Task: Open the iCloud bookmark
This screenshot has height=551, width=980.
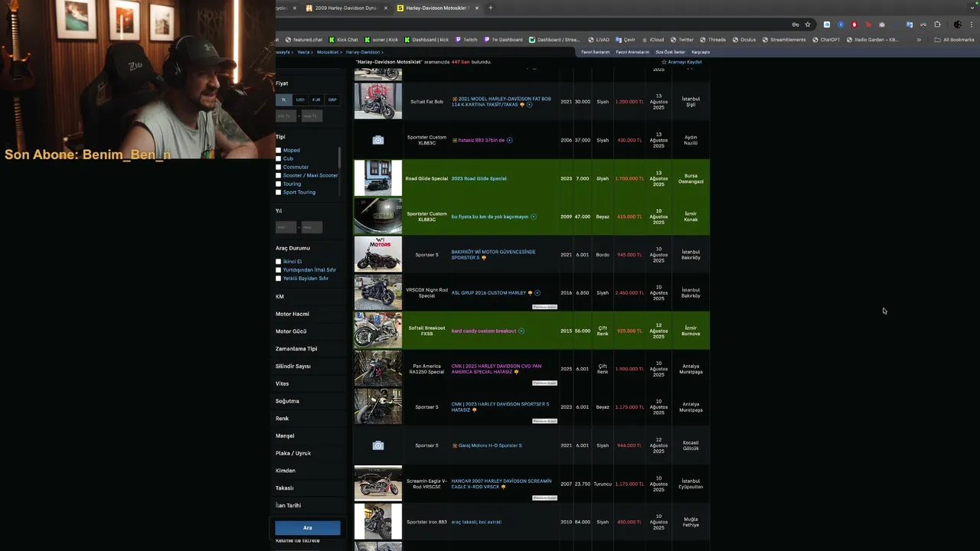Action: coord(653,40)
